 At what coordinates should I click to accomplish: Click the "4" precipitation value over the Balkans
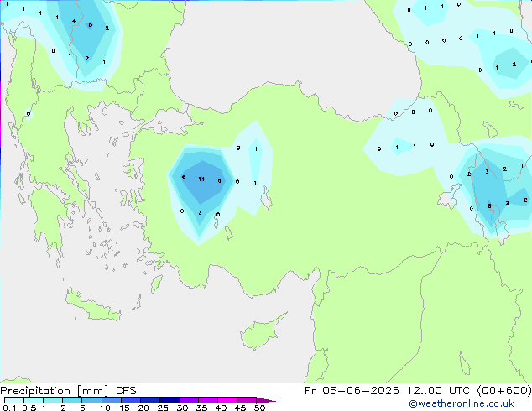[x=74, y=21]
